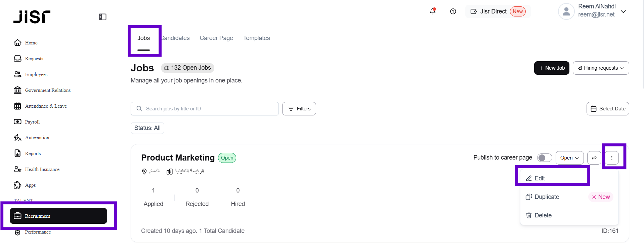Click the New Job button

pyautogui.click(x=552, y=68)
